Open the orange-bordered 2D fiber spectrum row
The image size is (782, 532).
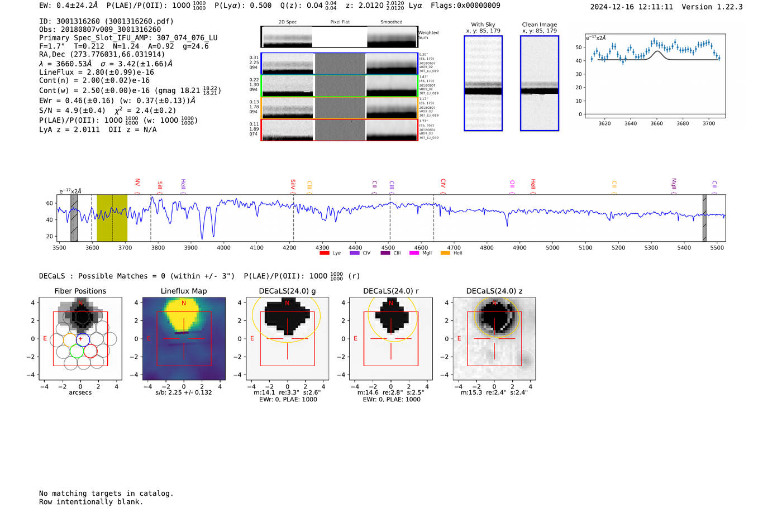340,108
